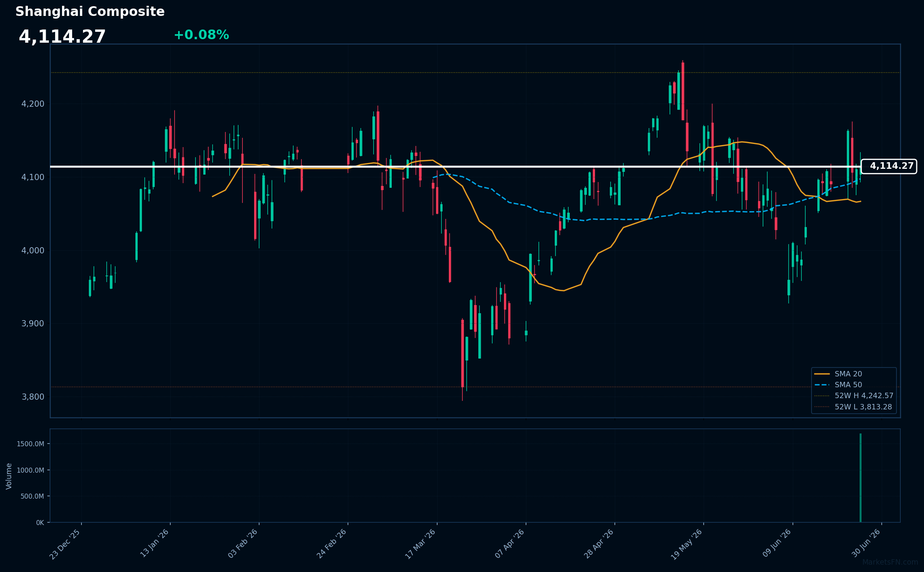
Task: Select the 1500.0M volume axis label
Action: [31, 444]
